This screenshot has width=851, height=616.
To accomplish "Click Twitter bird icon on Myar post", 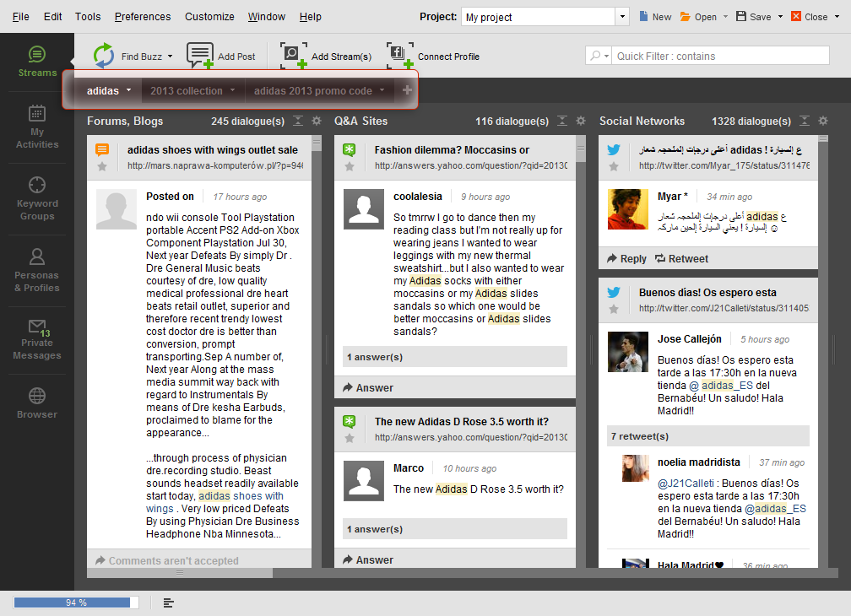I will point(614,149).
